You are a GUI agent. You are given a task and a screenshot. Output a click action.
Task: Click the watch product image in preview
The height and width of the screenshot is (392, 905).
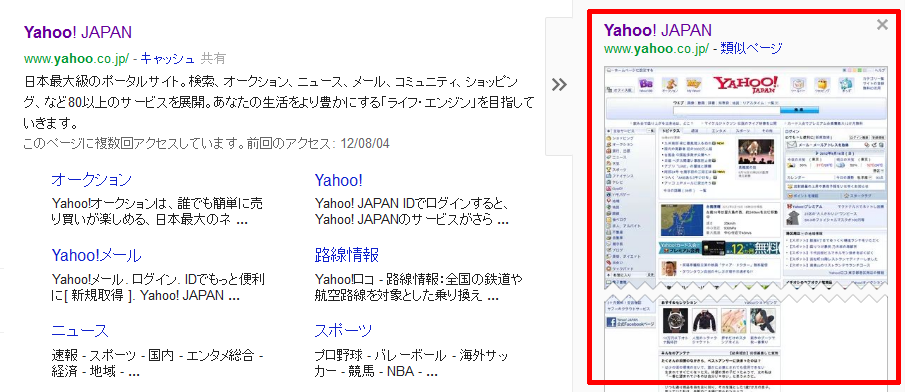[x=673, y=319]
